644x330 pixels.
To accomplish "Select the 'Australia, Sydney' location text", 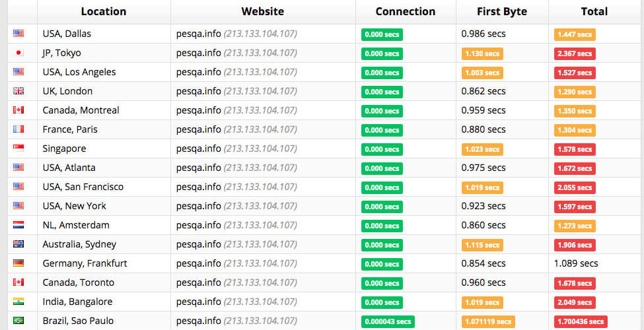I will click(80, 244).
